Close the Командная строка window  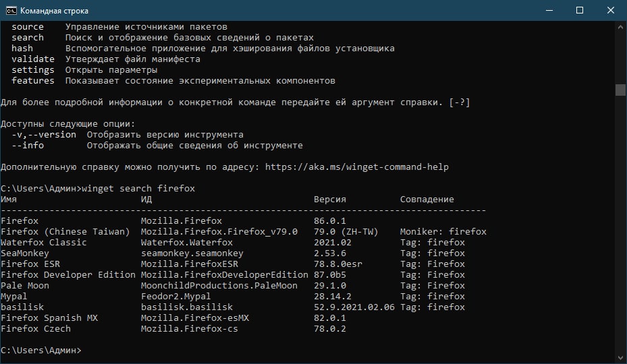(x=611, y=10)
